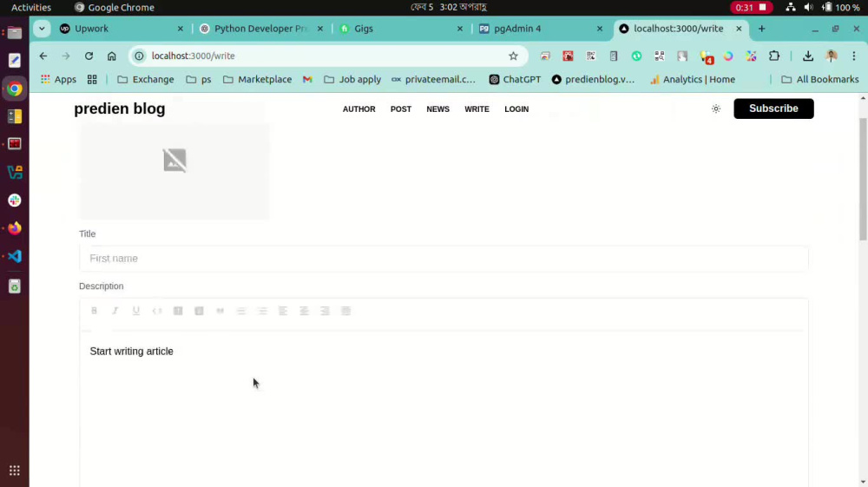Stop the screen recording timer
This screenshot has height=487, width=868.
point(750,7)
